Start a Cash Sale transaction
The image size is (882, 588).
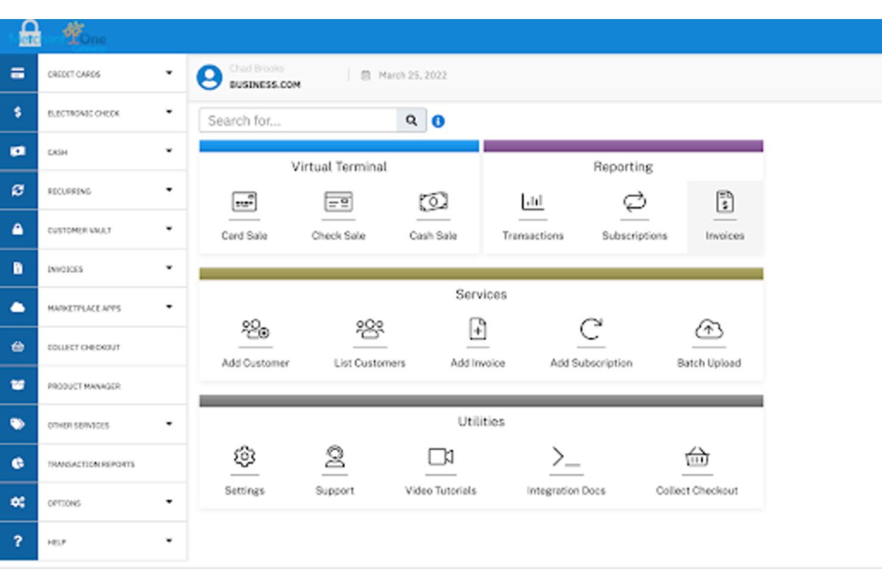pos(433,214)
